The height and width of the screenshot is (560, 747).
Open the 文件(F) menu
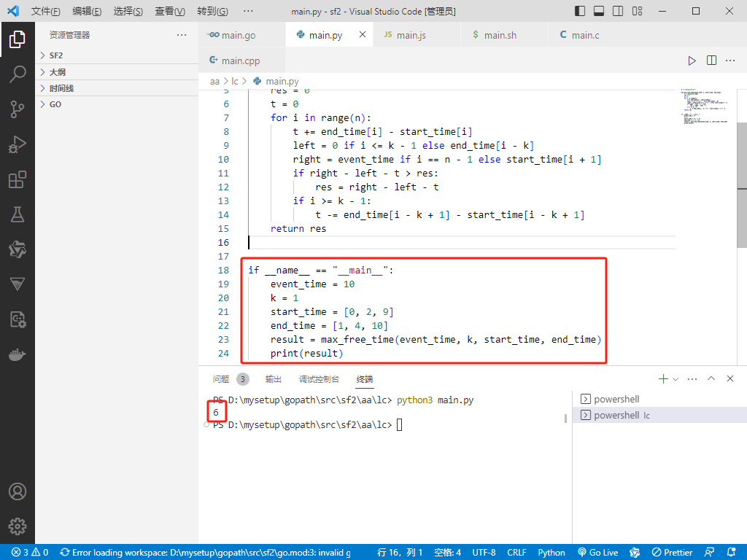[46, 11]
